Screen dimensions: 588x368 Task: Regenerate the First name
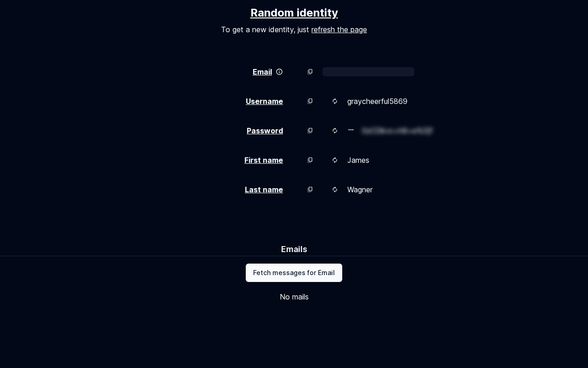tap(335, 160)
